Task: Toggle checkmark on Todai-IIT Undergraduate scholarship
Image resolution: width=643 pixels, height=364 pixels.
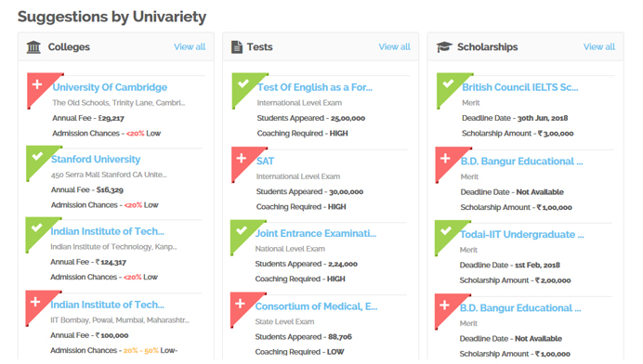Action: click(x=446, y=231)
